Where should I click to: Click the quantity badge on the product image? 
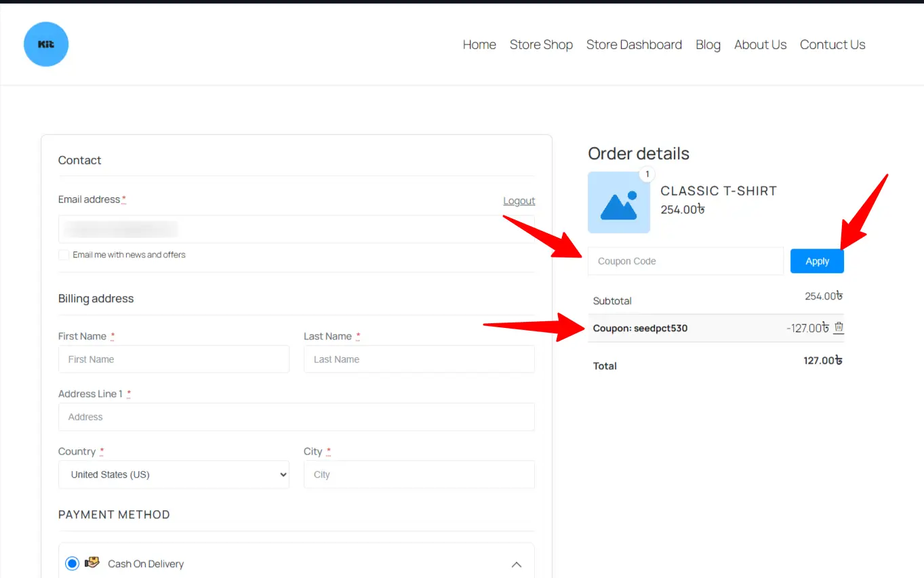[647, 175]
